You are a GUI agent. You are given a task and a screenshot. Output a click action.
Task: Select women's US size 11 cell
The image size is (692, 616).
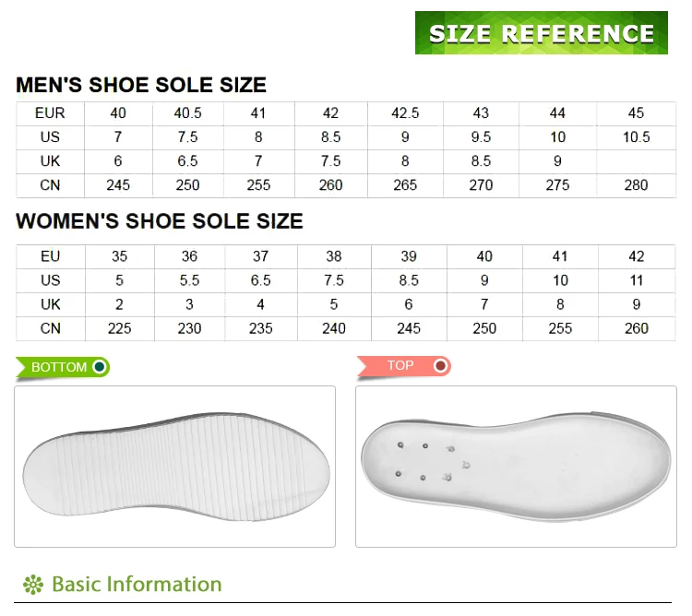pos(637,280)
